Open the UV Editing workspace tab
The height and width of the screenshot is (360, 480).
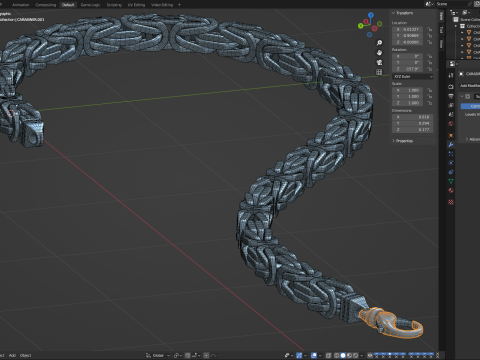click(136, 5)
